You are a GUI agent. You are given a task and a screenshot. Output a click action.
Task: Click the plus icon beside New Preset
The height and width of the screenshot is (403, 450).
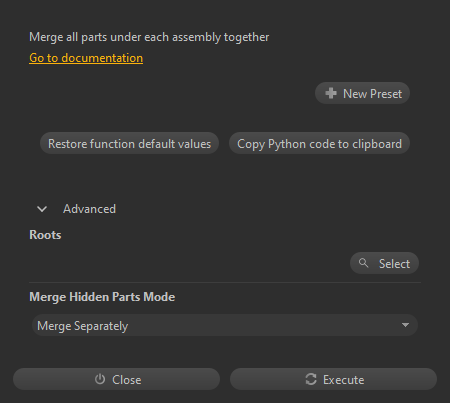click(331, 93)
